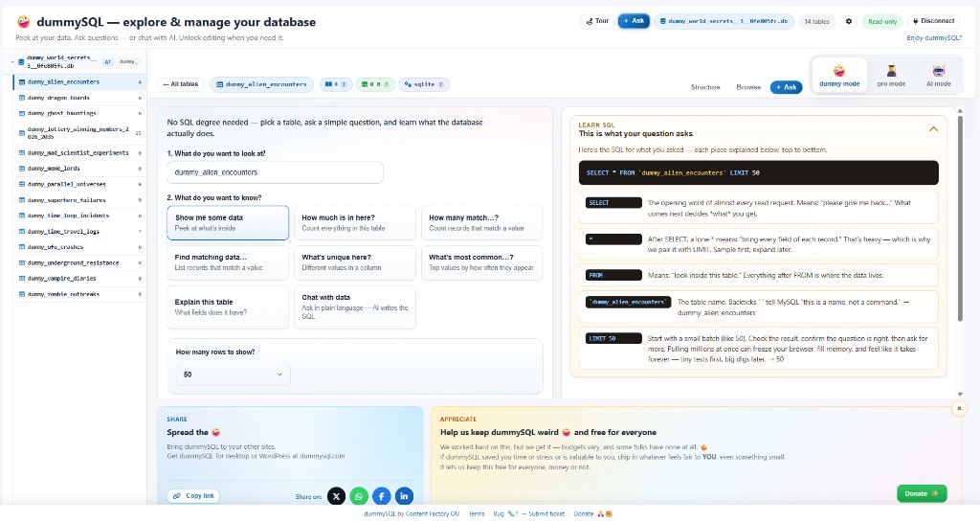The image size is (980, 522).
Task: Choose How much is in here option
Action: pos(354,222)
